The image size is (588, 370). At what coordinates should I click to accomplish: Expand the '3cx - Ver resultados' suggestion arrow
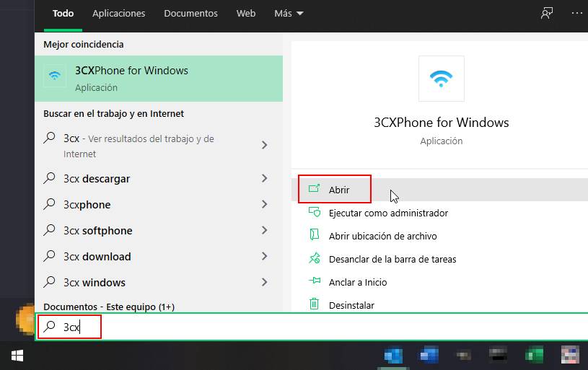click(264, 145)
